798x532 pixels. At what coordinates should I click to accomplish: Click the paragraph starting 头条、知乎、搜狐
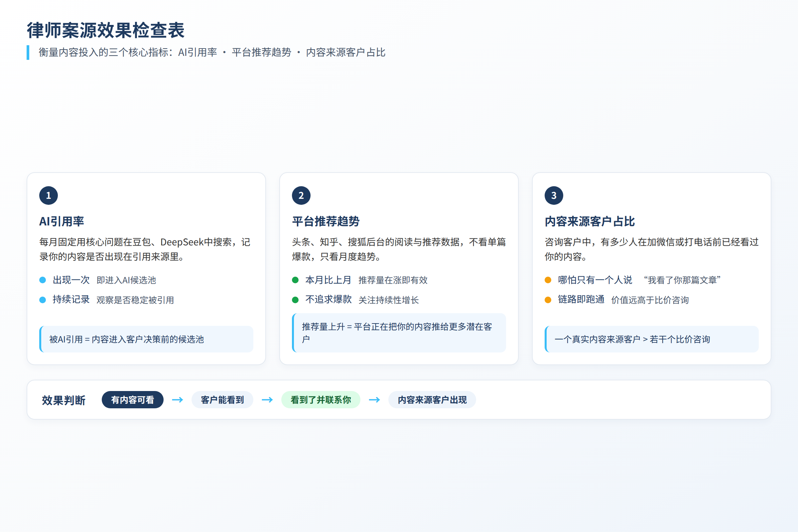399,249
